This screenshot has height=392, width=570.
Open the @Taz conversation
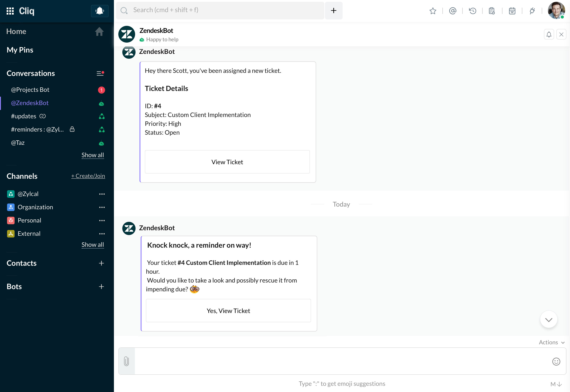(57, 143)
